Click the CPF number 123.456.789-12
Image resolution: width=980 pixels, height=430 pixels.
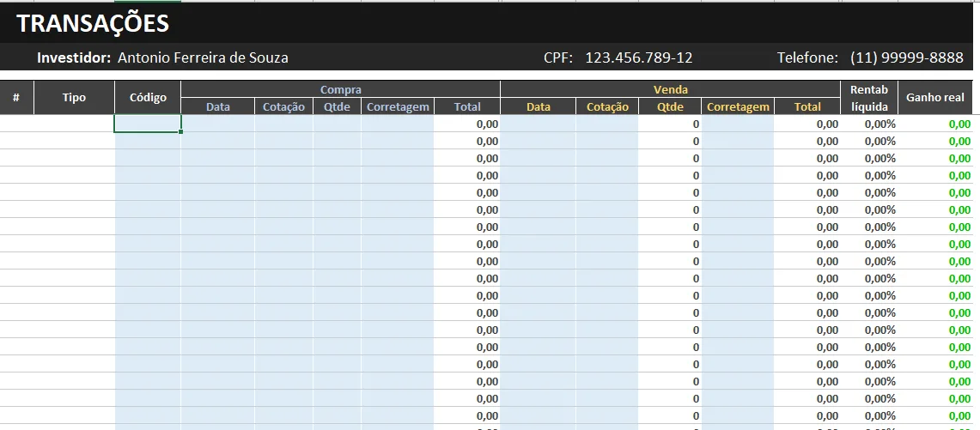(638, 58)
